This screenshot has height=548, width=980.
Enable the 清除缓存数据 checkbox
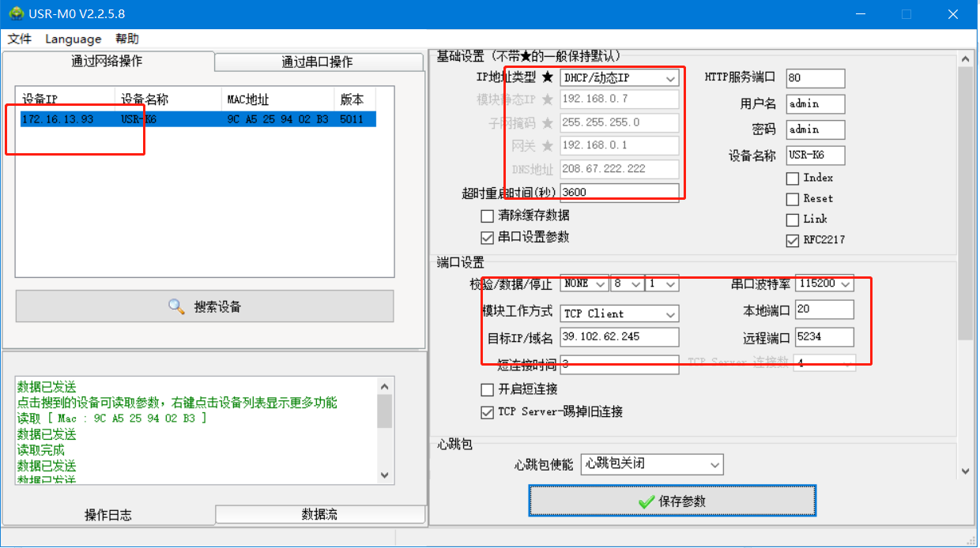(x=488, y=216)
